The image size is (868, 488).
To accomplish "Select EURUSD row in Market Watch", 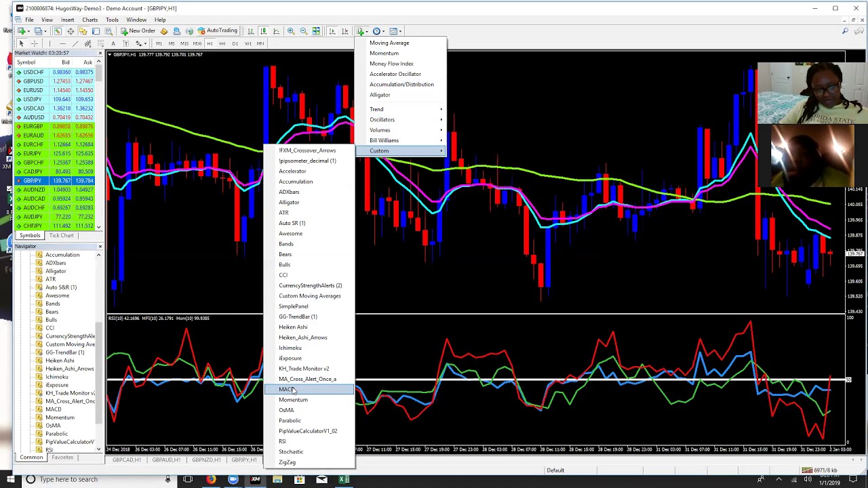I will (54, 90).
